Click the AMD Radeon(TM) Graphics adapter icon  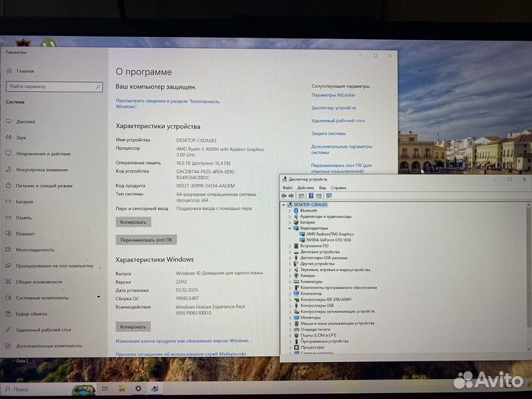point(302,234)
